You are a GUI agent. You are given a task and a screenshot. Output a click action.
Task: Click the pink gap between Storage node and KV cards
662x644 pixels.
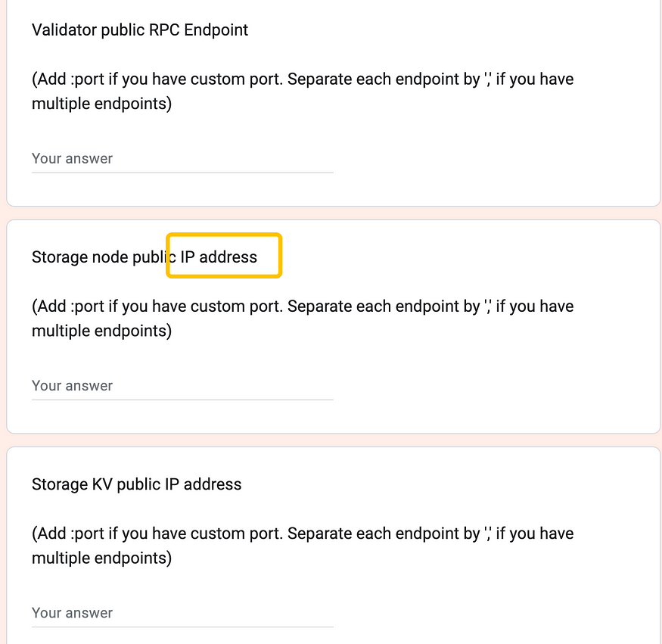[x=331, y=440]
